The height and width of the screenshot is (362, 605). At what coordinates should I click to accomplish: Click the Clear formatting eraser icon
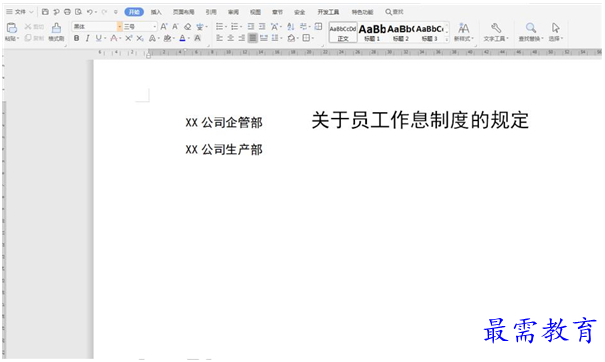(188, 26)
